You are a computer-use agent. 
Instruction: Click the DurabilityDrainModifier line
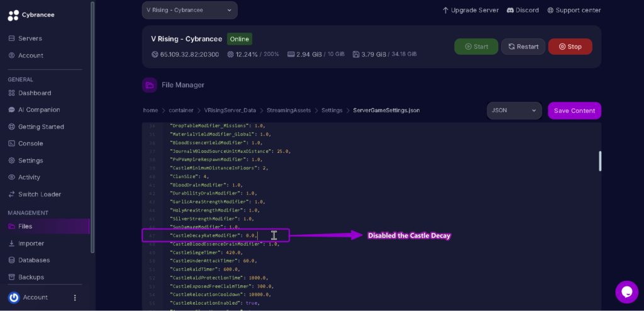tap(213, 193)
